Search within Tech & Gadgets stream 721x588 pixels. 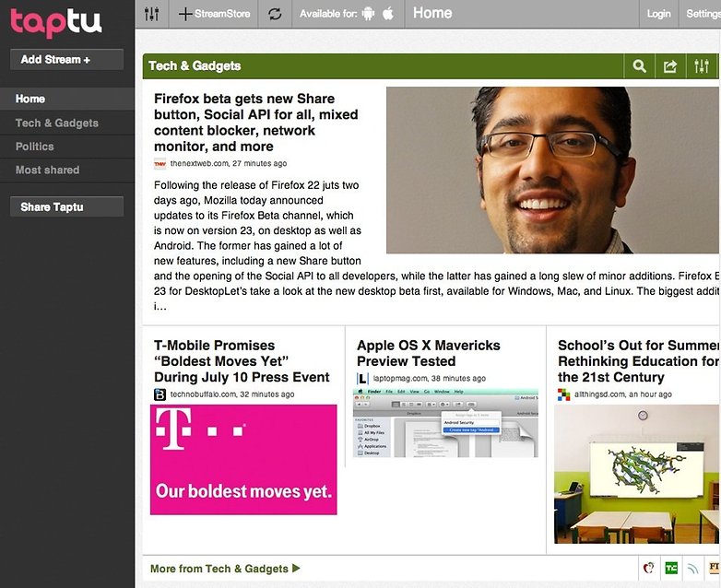pos(639,66)
